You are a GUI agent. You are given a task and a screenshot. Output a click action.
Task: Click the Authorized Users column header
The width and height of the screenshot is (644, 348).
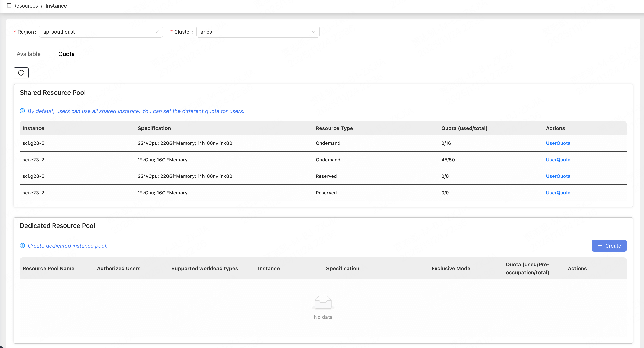coord(119,268)
